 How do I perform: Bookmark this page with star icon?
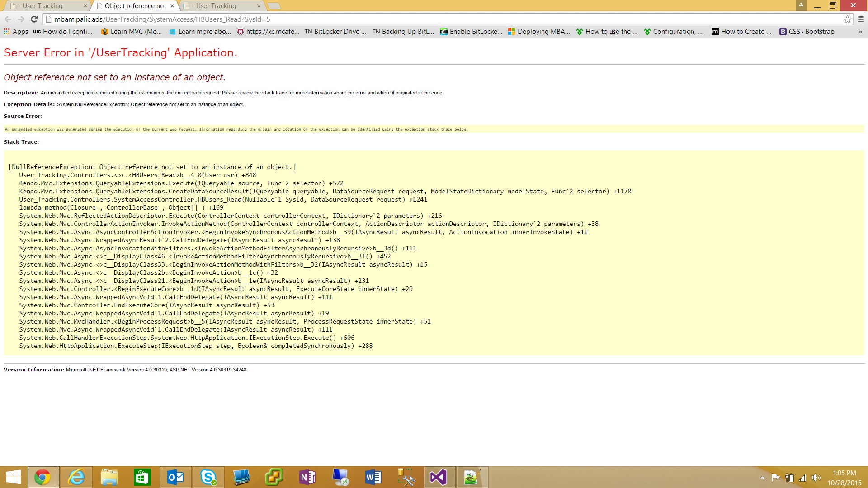[x=847, y=19]
